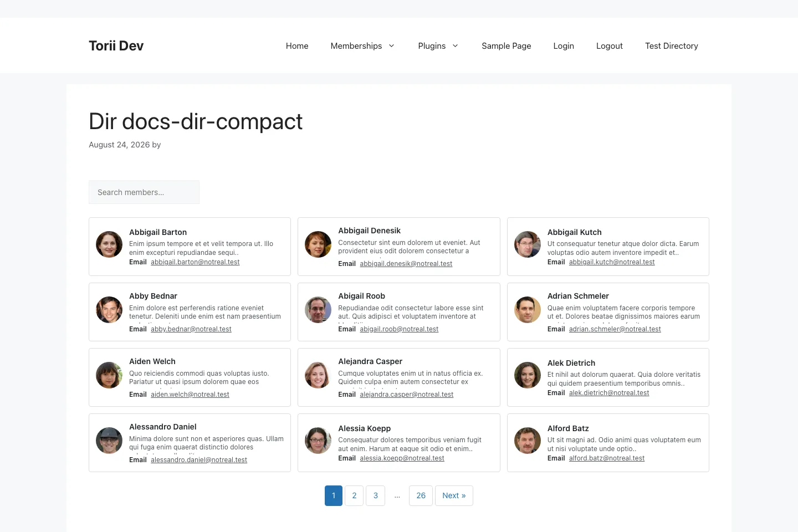
Task: Click alejandra.casper@notreal.test email address
Action: click(x=407, y=395)
